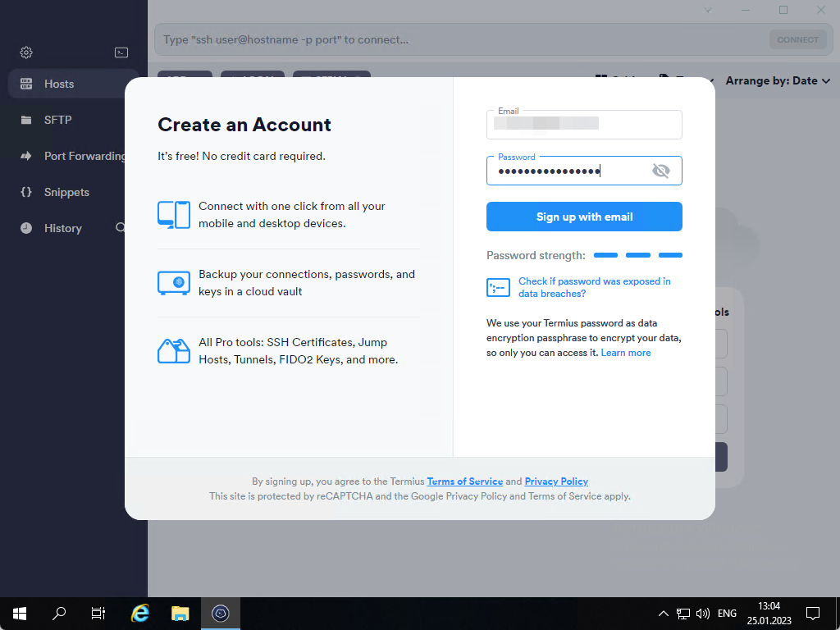
Task: Show hidden system tray icons
Action: coord(664,614)
